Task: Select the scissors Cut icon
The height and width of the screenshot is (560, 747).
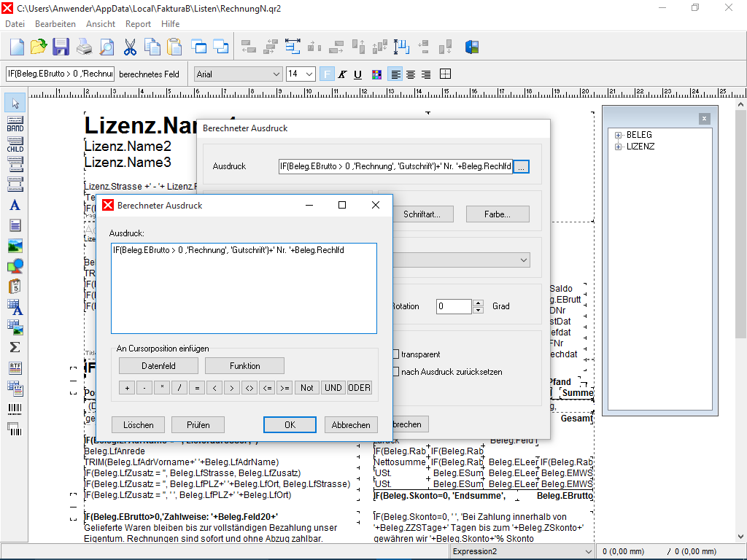Action: [130, 47]
